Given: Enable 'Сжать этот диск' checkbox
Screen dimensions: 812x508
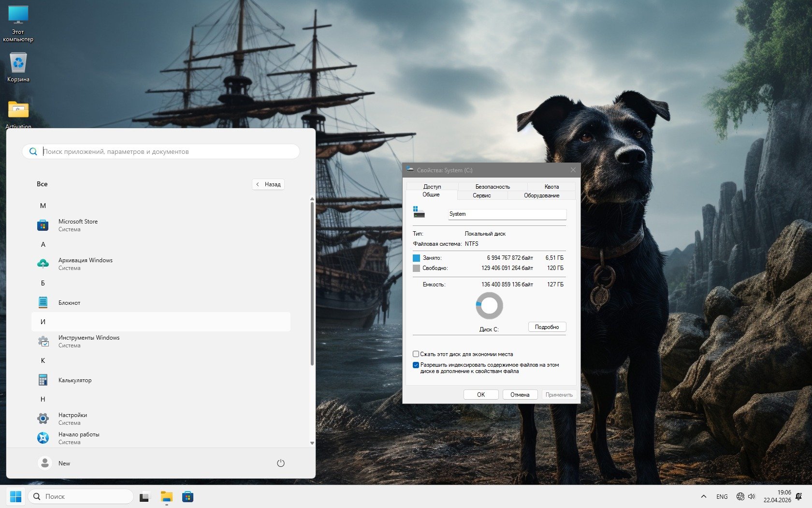Looking at the screenshot, I should tap(416, 354).
